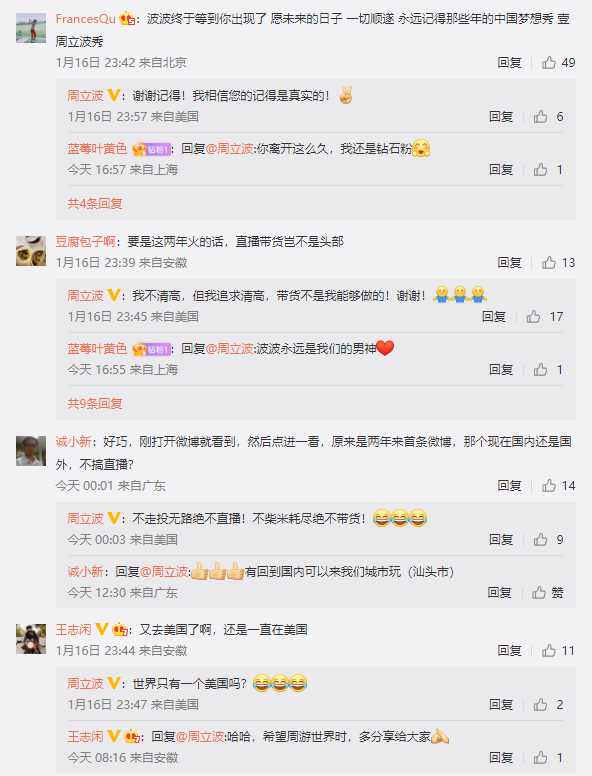Like 诚小新's comment with 14 likes

pyautogui.click(x=548, y=486)
